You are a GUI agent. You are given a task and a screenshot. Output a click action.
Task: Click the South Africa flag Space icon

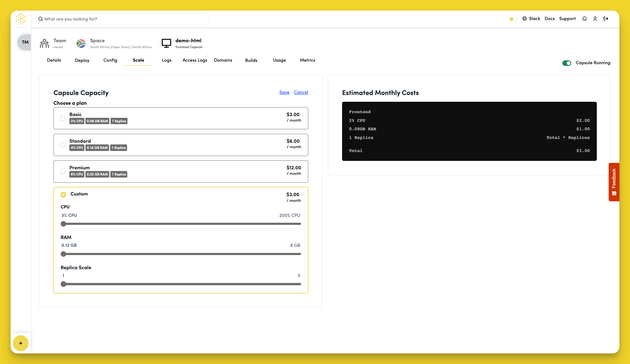[81, 43]
